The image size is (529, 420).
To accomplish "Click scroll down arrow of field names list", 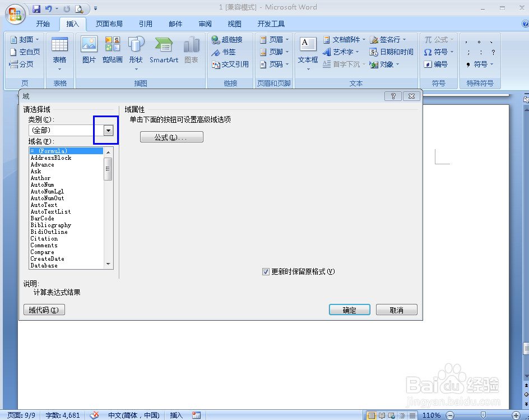I will (x=108, y=264).
